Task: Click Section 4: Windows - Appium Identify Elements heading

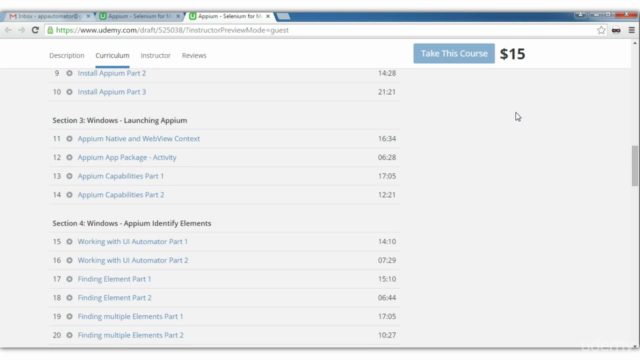Action: [x=132, y=223]
